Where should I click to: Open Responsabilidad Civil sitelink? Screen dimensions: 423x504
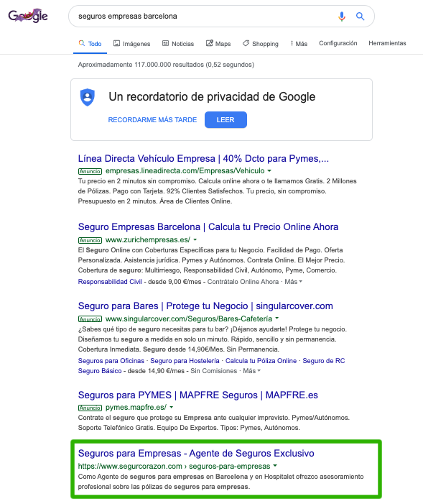(x=110, y=282)
